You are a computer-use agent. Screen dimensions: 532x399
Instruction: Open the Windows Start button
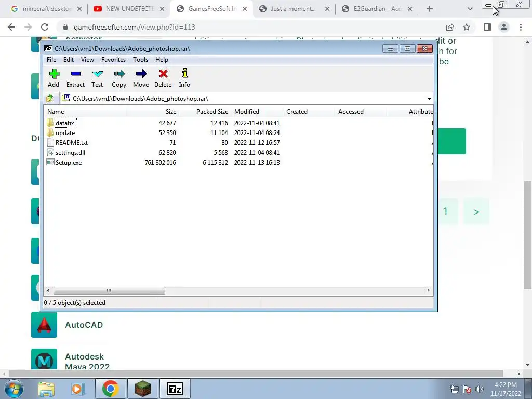pos(14,389)
